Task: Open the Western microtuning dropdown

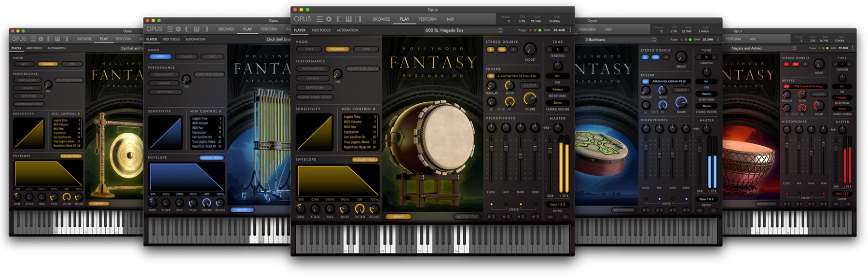Action: [x=558, y=89]
